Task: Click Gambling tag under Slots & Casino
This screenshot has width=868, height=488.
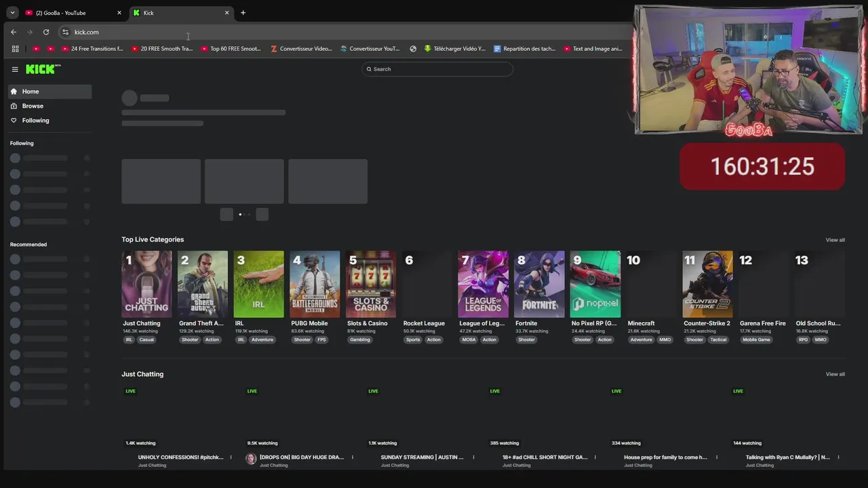Action: (x=360, y=340)
